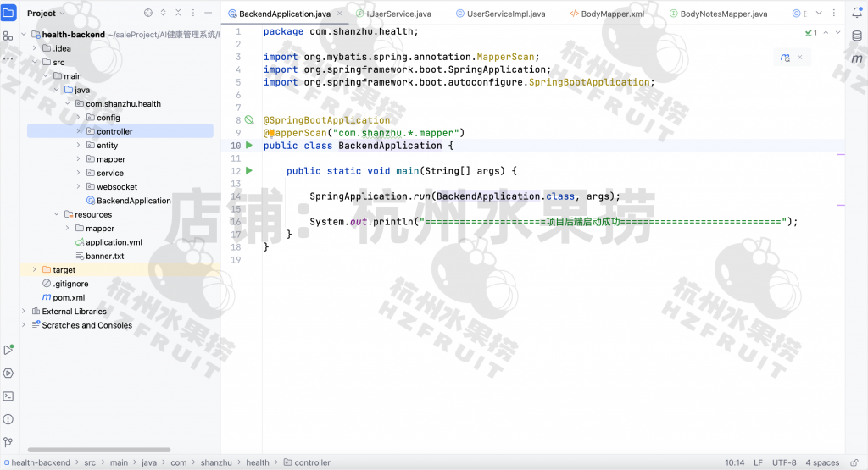This screenshot has width=868, height=470.
Task: Open the Notifications bell tool window
Action: [856, 14]
